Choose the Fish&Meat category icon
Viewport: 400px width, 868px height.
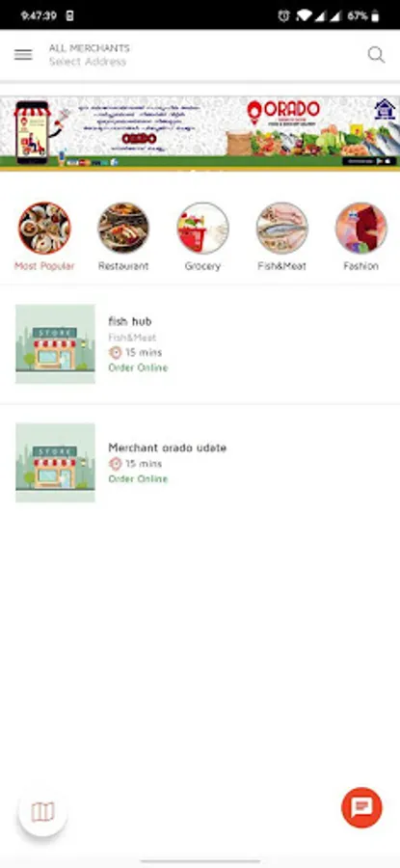point(282,228)
